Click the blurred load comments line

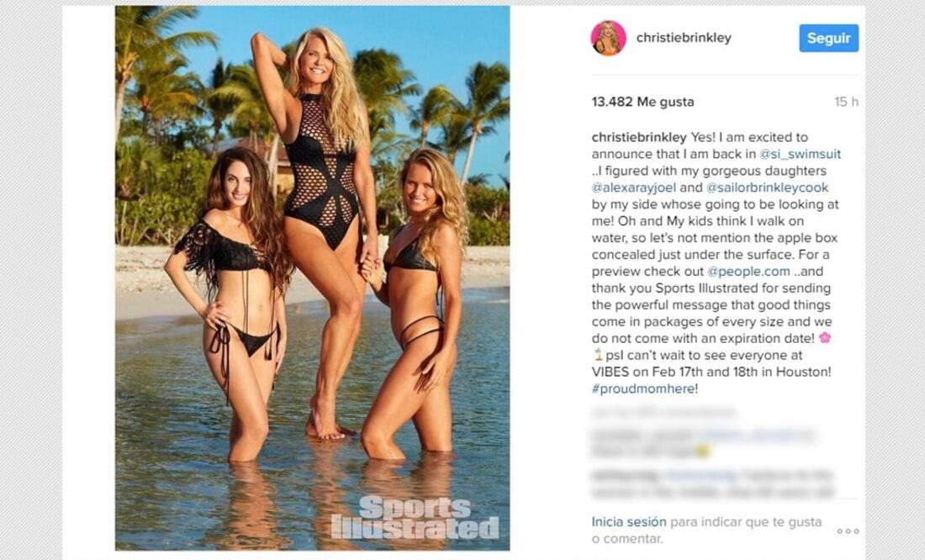pos(664,411)
